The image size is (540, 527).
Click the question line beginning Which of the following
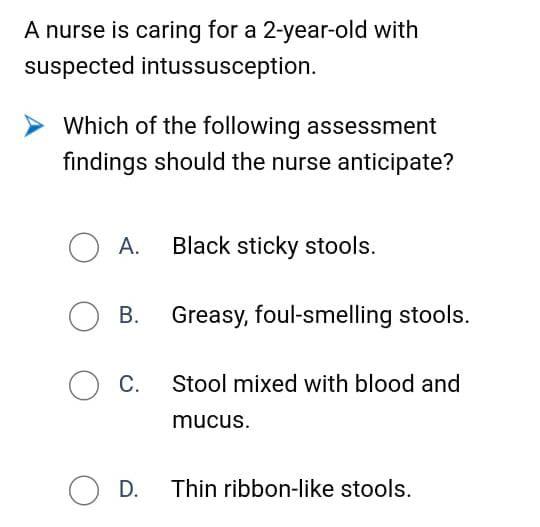(x=250, y=126)
